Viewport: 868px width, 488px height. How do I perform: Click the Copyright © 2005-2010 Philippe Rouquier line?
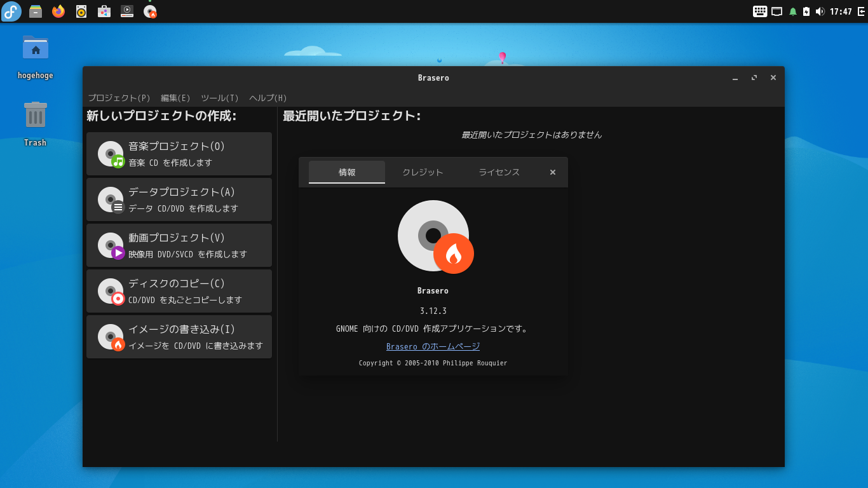[x=433, y=363]
